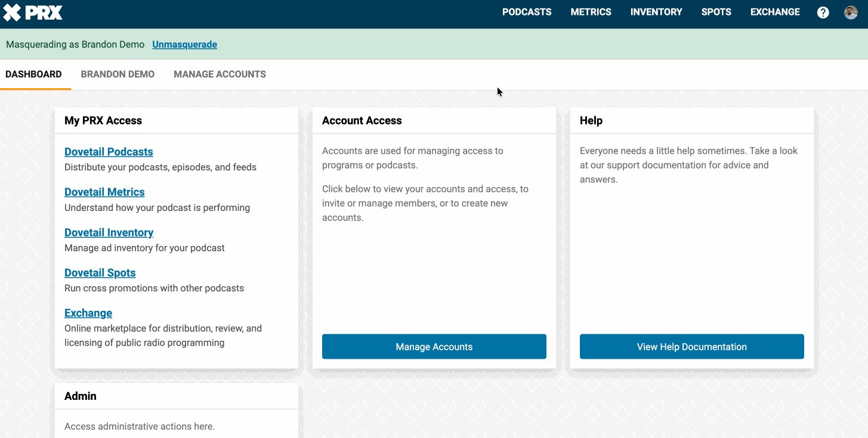Click the 'Account Access' card heading

pos(362,120)
